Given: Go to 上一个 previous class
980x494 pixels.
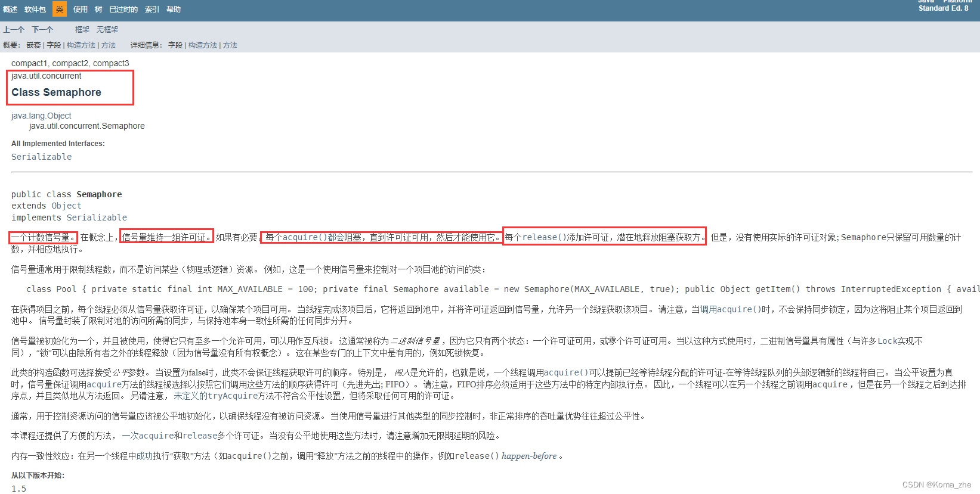Looking at the screenshot, I should pos(14,30).
